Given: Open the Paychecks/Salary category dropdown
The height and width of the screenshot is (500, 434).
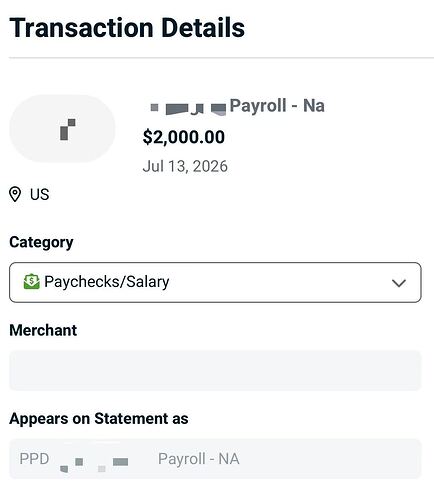Looking at the screenshot, I should 215,282.
